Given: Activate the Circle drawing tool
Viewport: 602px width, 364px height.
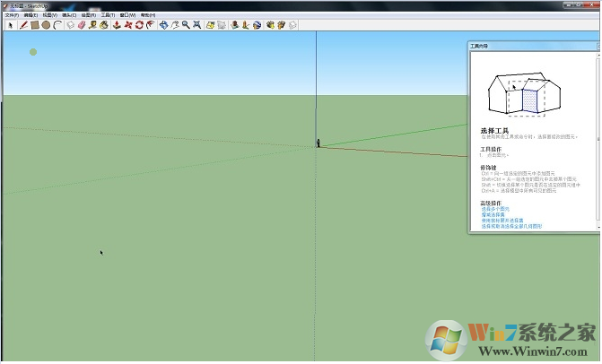Looking at the screenshot, I should click(45, 25).
